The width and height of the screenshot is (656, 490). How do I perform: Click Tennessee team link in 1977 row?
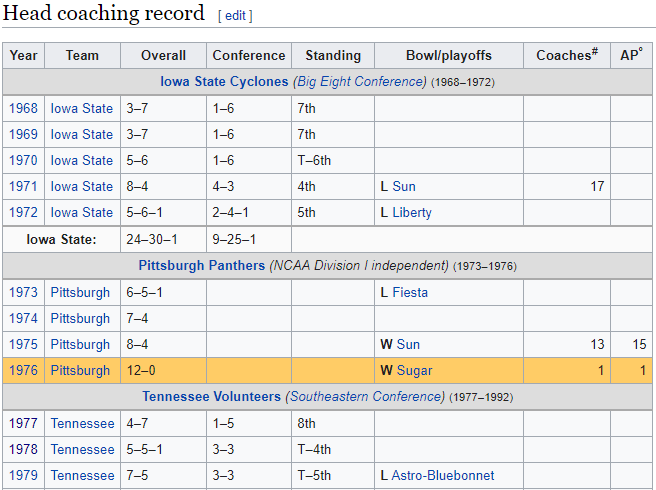click(x=82, y=423)
